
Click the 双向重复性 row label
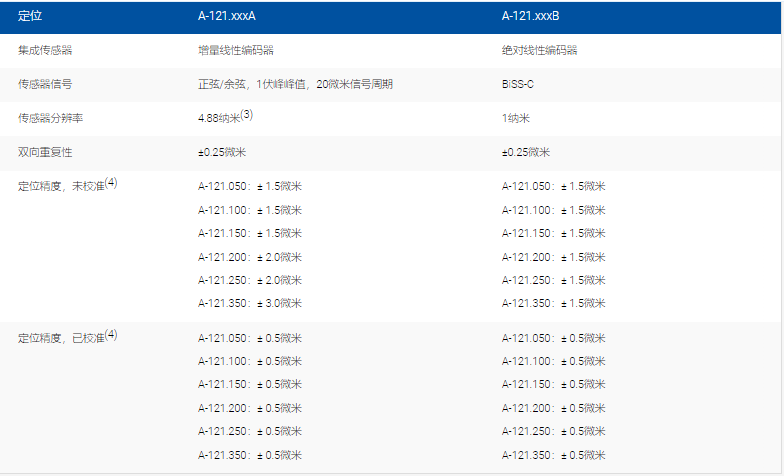45,152
